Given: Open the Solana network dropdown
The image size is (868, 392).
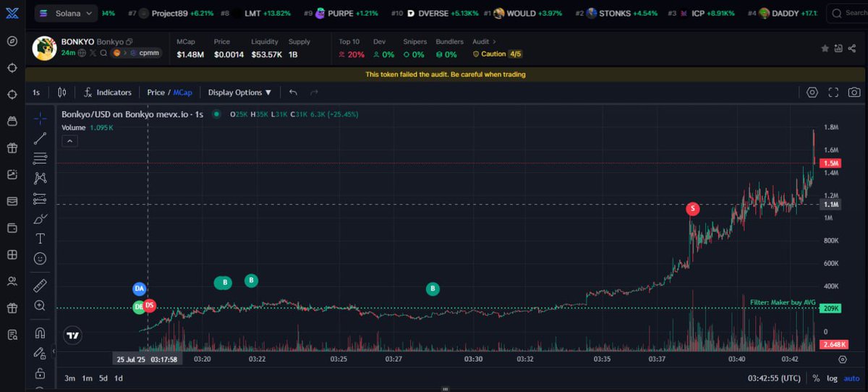Looking at the screenshot, I should click(x=66, y=13).
